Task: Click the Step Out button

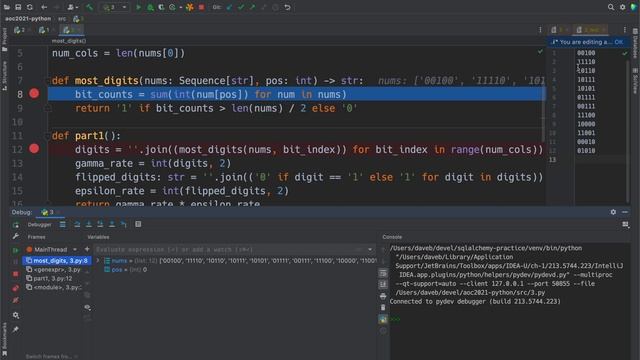Action: pos(112,224)
